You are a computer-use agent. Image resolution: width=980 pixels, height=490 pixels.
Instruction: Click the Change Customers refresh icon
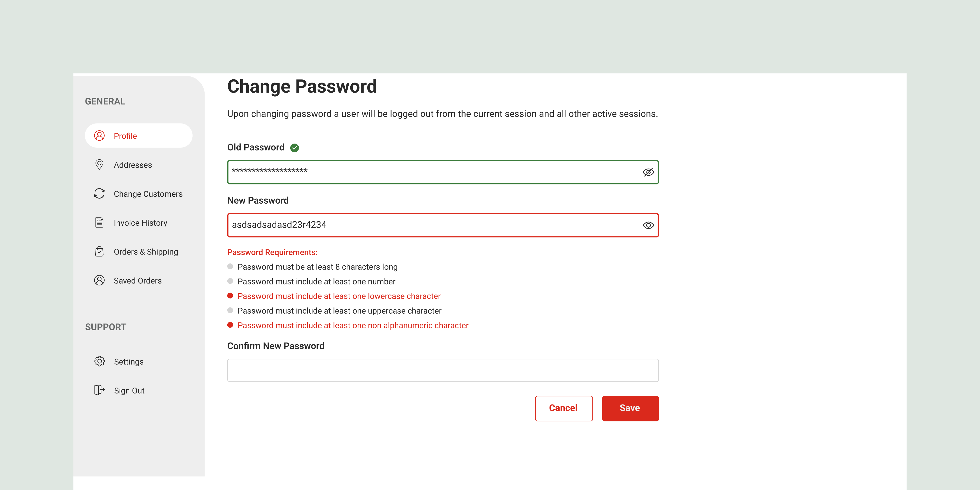[99, 194]
